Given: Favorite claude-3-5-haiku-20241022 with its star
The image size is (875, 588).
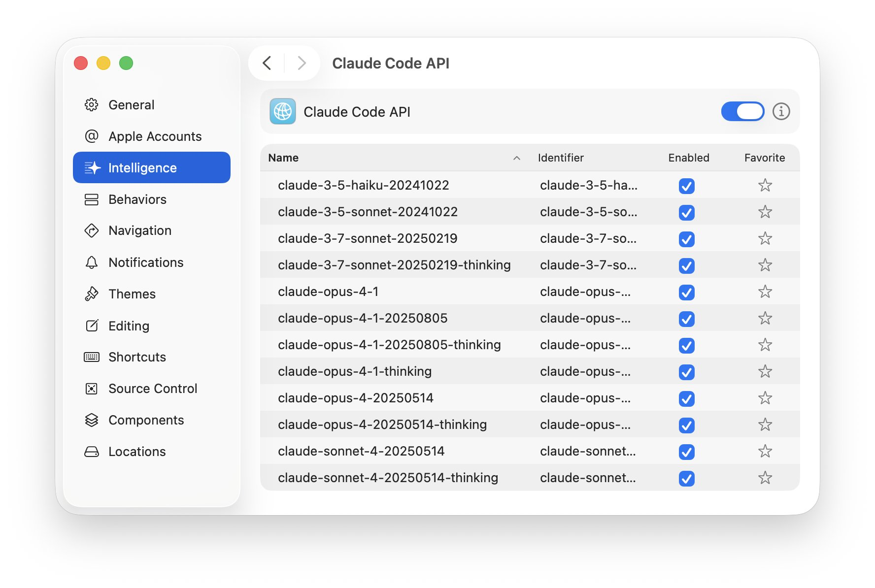Looking at the screenshot, I should click(x=765, y=185).
